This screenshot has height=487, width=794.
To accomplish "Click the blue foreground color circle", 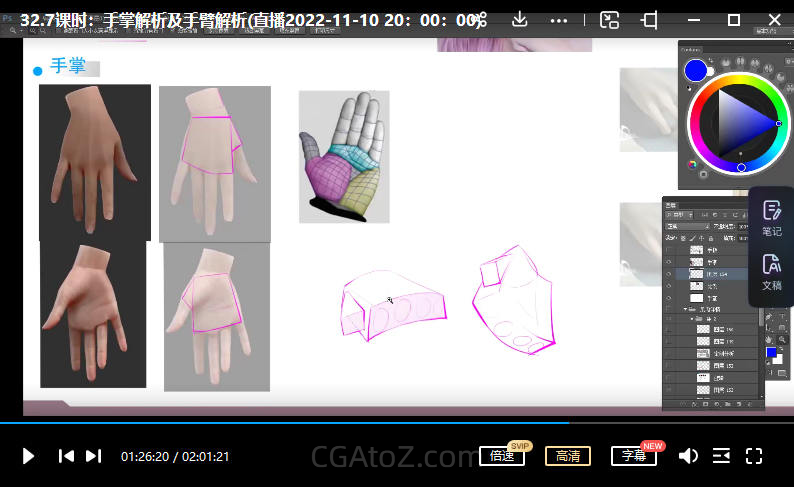I will click(x=696, y=71).
